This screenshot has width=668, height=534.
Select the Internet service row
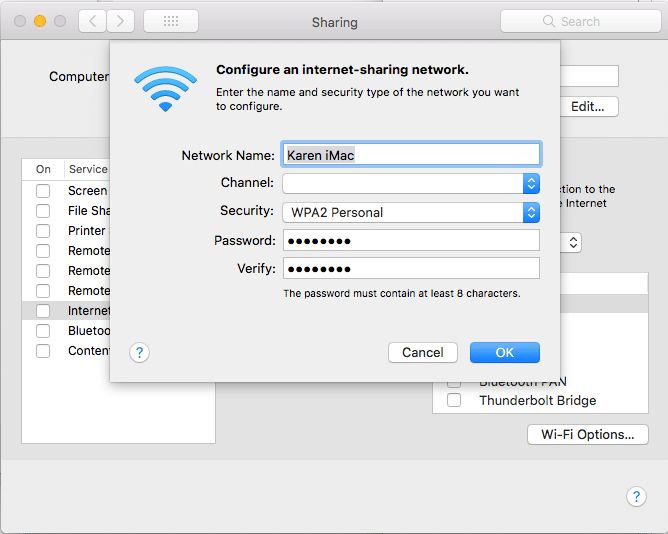[66, 311]
